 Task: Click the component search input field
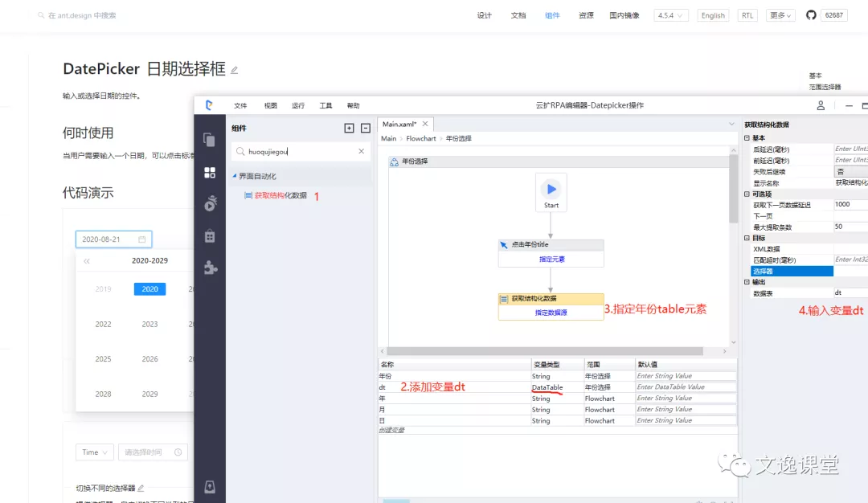tap(297, 151)
